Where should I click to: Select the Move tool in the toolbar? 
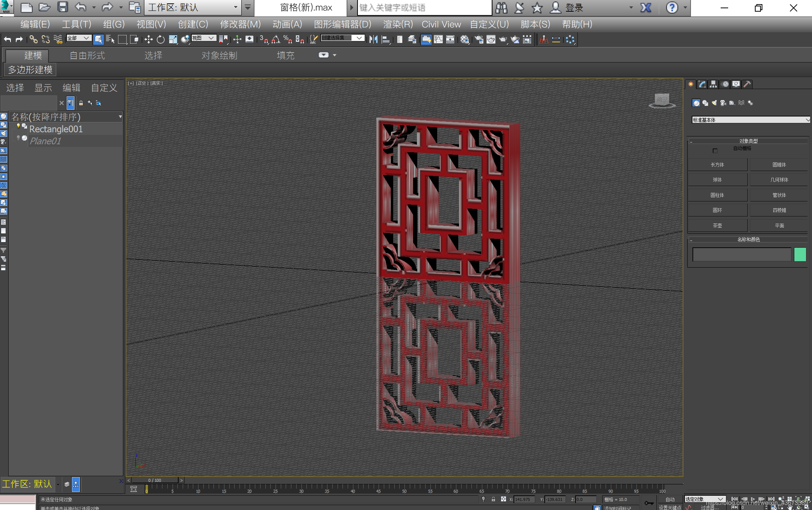click(x=148, y=39)
